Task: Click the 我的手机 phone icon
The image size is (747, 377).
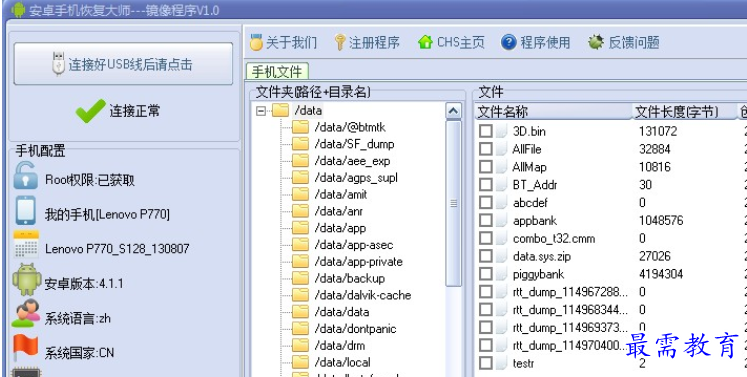Action: 25,210
